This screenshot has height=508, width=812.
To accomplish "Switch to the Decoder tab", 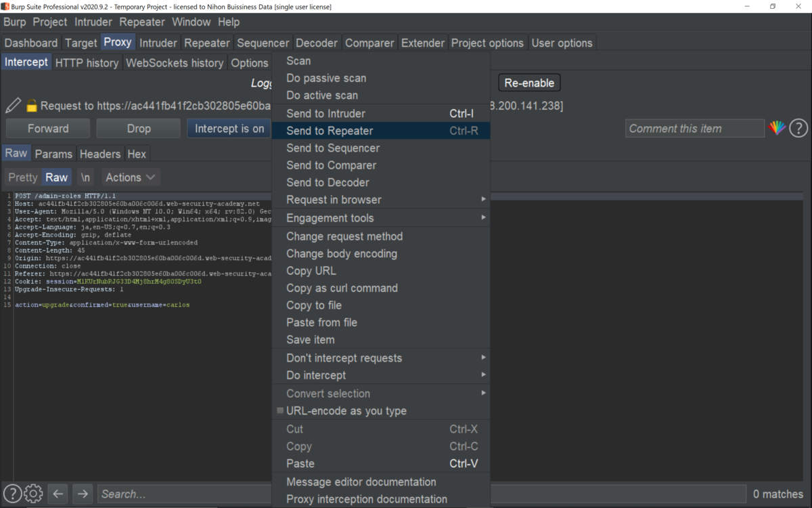I will [317, 43].
